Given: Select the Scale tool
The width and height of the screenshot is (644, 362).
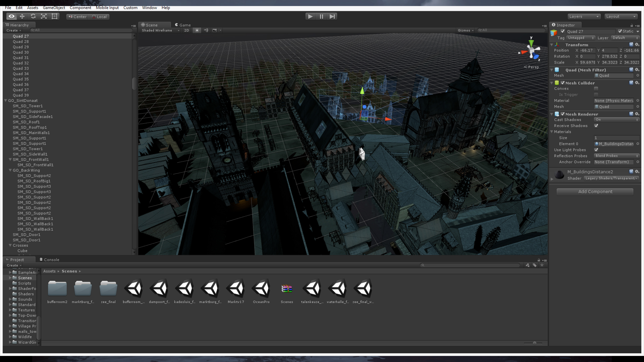Looking at the screenshot, I should click(x=44, y=16).
